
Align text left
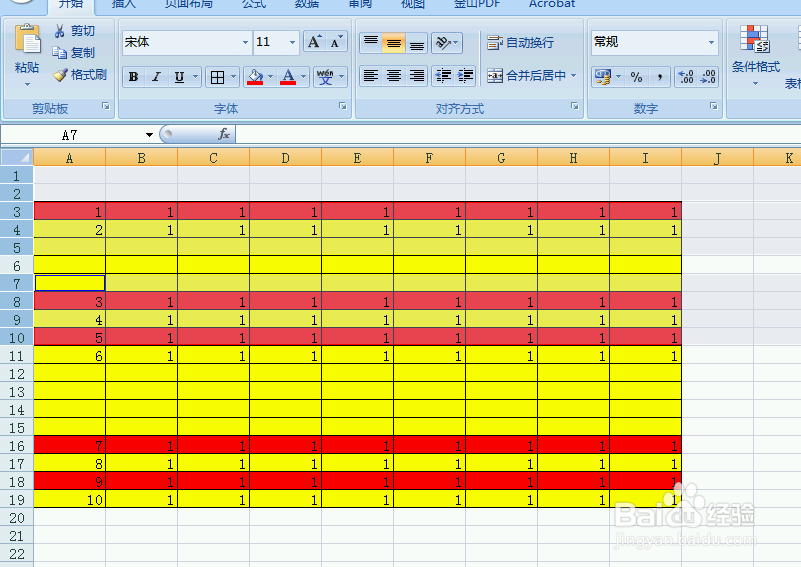(371, 76)
